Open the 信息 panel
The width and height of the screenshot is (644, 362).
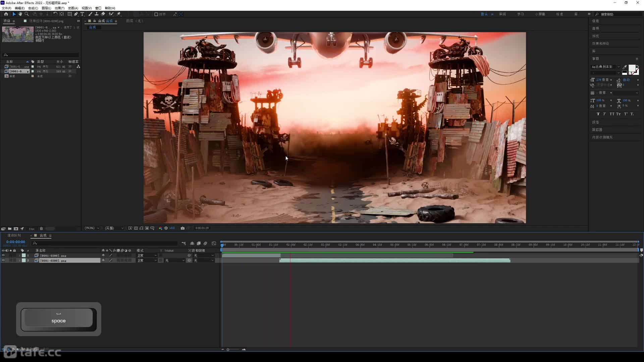coord(596,21)
